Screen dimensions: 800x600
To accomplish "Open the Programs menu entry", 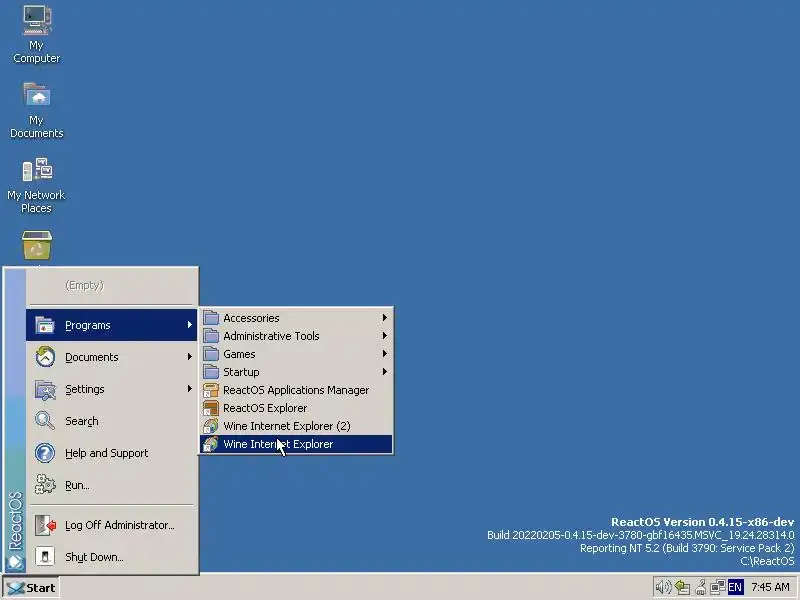I will (111, 325).
